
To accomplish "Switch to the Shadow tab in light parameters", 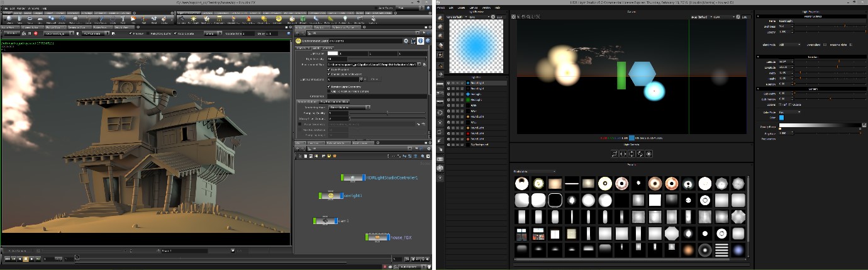I will click(328, 48).
